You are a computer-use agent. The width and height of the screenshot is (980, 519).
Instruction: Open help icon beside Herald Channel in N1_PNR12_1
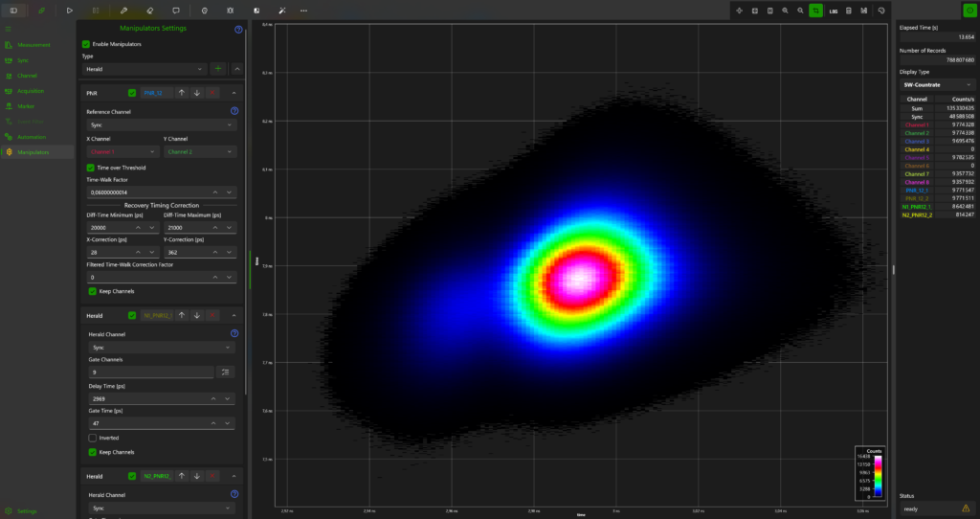(234, 334)
